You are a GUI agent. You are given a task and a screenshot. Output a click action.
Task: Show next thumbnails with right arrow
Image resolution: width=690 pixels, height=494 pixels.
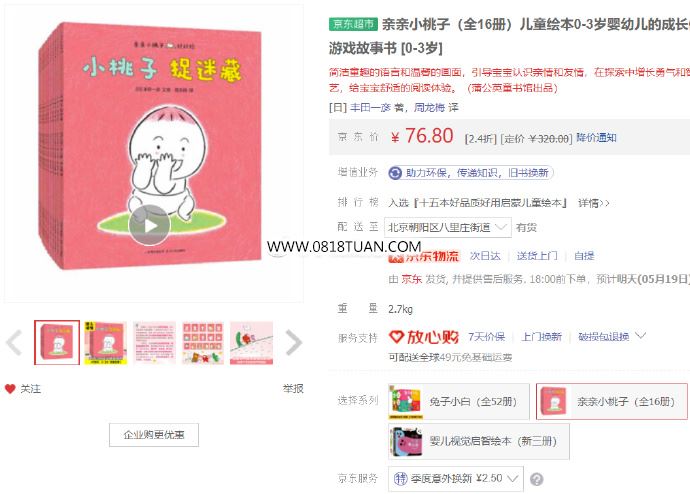tap(293, 342)
